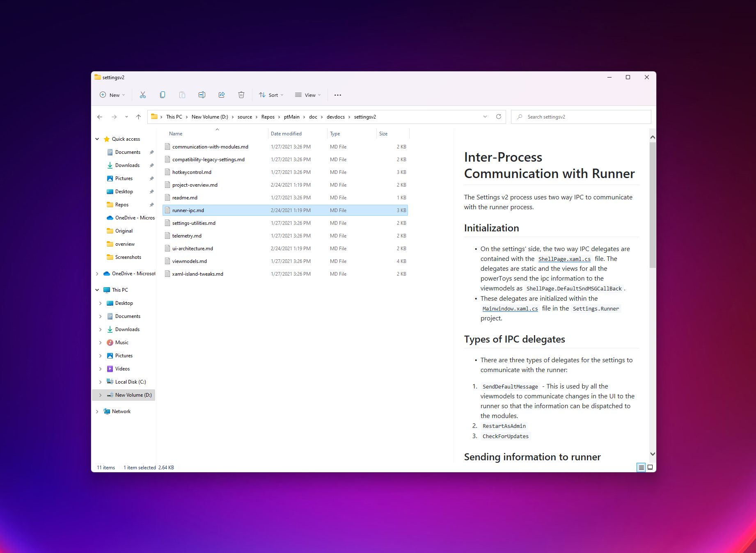This screenshot has width=756, height=553.
Task: Switch to details view in the status bar
Action: 641,467
